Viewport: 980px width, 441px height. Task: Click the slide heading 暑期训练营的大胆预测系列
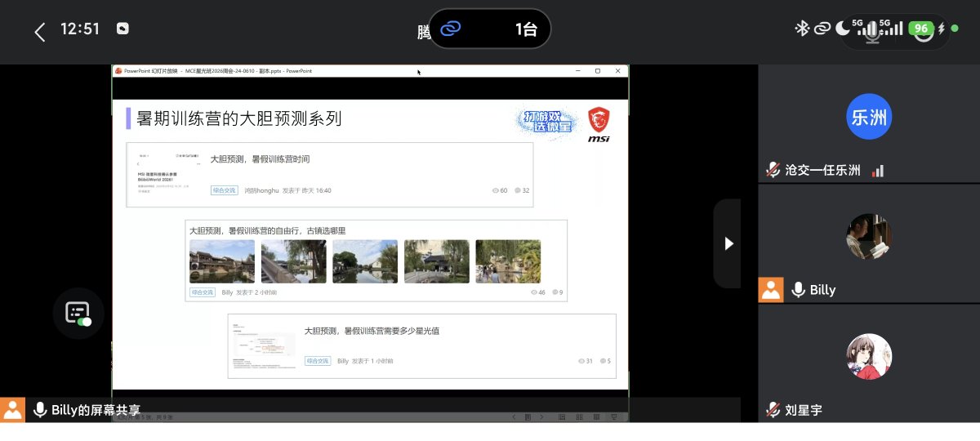tap(238, 118)
